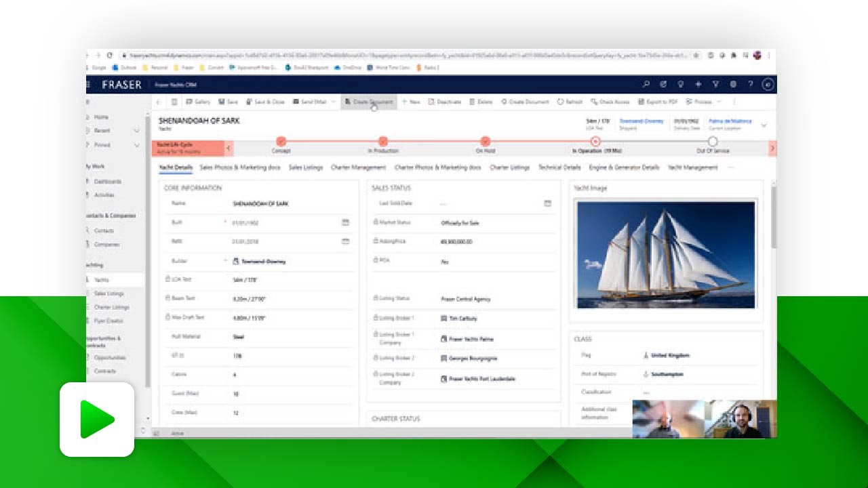Open the Engine & Generator Details tab
868x488 pixels.
click(624, 167)
